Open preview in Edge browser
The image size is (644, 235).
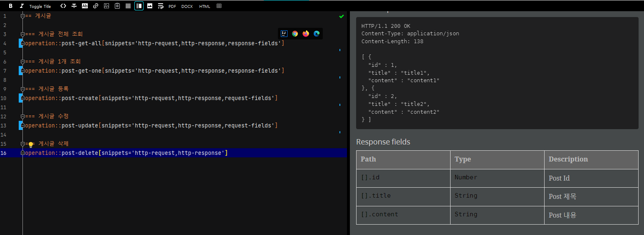317,34
